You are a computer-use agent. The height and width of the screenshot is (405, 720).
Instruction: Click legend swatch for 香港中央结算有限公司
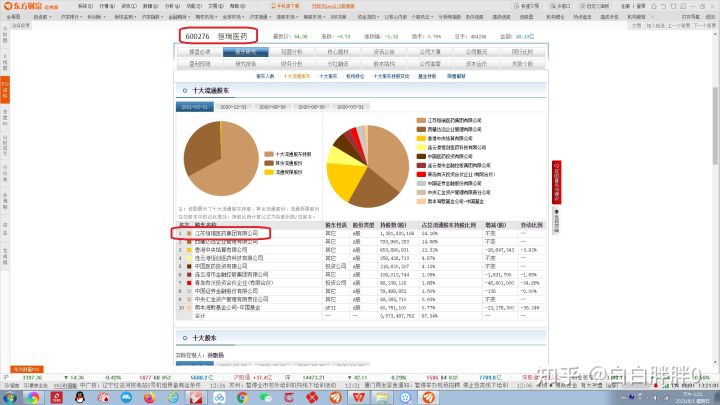[x=421, y=138]
